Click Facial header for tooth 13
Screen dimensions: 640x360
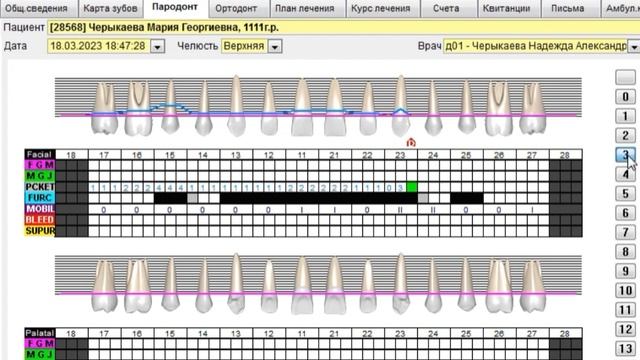click(236, 155)
